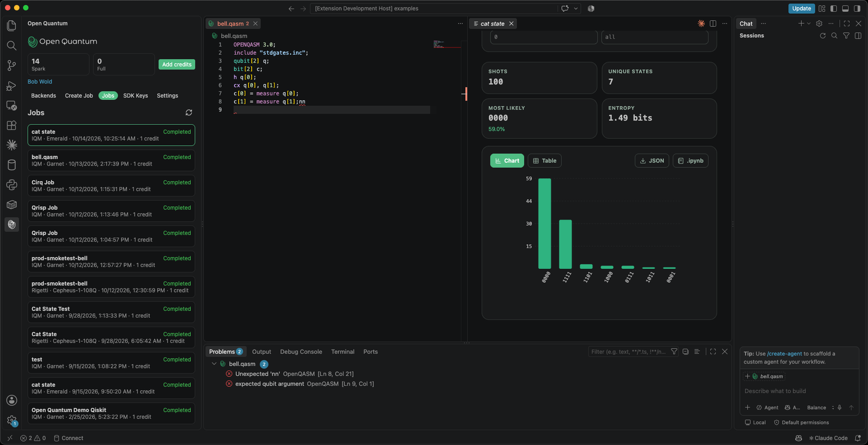Switch to the Backends tab
The height and width of the screenshot is (445, 868).
coord(43,96)
